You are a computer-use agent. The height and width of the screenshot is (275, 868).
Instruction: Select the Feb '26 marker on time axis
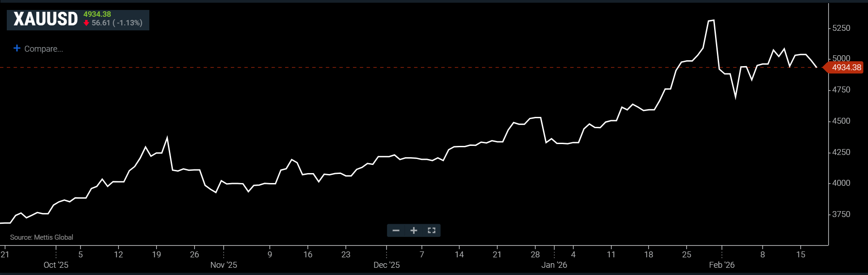coord(721,265)
